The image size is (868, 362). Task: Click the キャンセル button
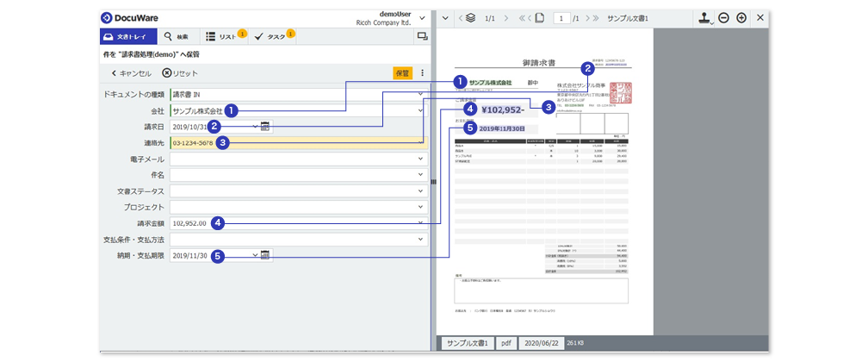click(x=131, y=73)
